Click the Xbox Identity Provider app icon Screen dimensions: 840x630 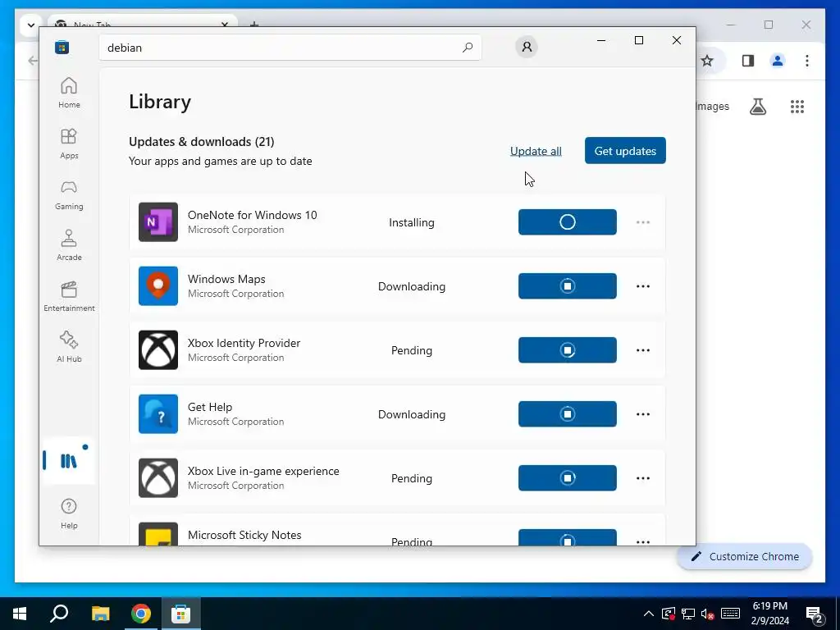158,349
